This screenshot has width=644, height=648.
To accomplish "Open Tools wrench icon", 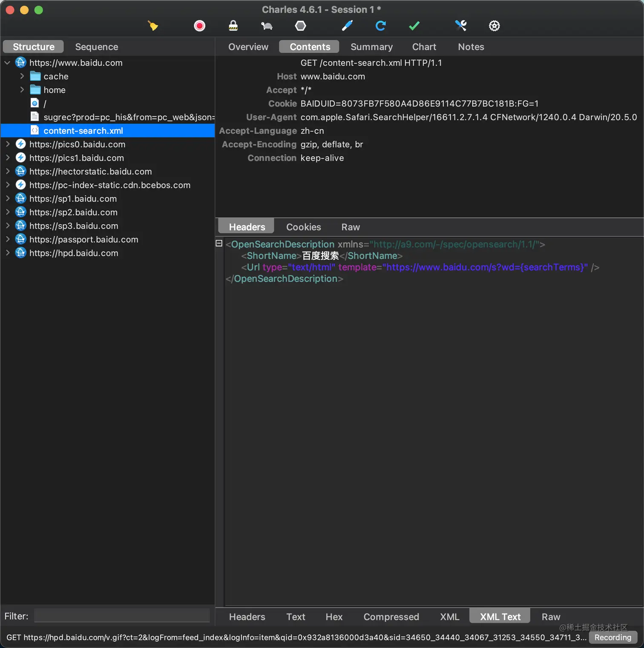I will 461,26.
